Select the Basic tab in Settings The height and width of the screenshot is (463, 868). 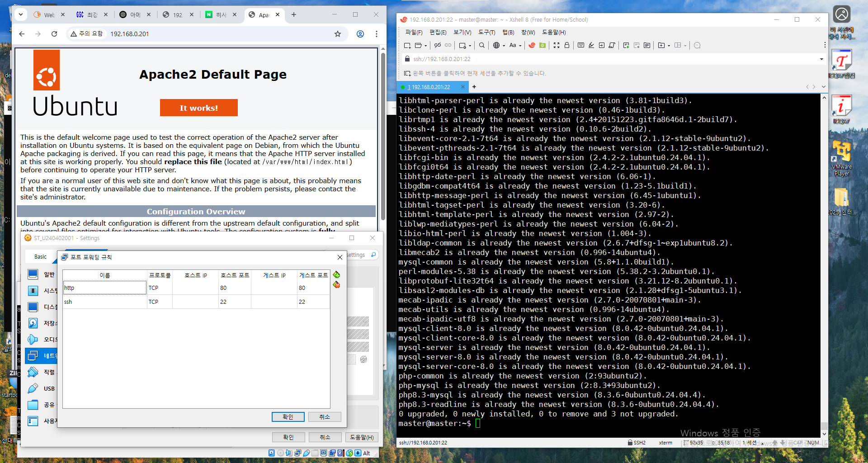[x=40, y=256]
